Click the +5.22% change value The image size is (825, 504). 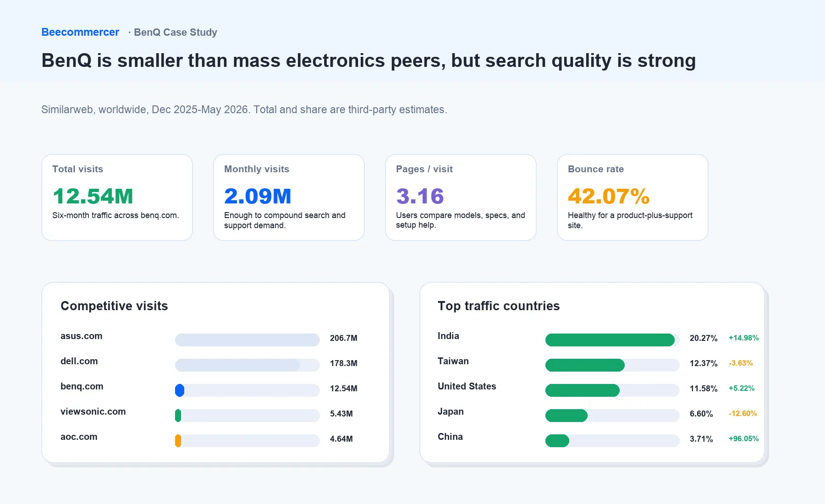[x=742, y=389]
